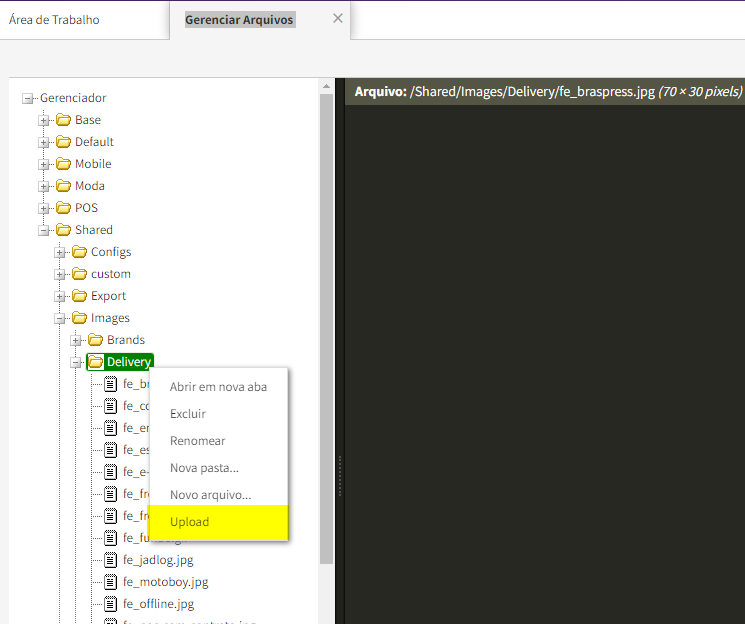This screenshot has width=745, height=624.
Task: Open the fe_jadlog.jpg file
Action: click(158, 560)
